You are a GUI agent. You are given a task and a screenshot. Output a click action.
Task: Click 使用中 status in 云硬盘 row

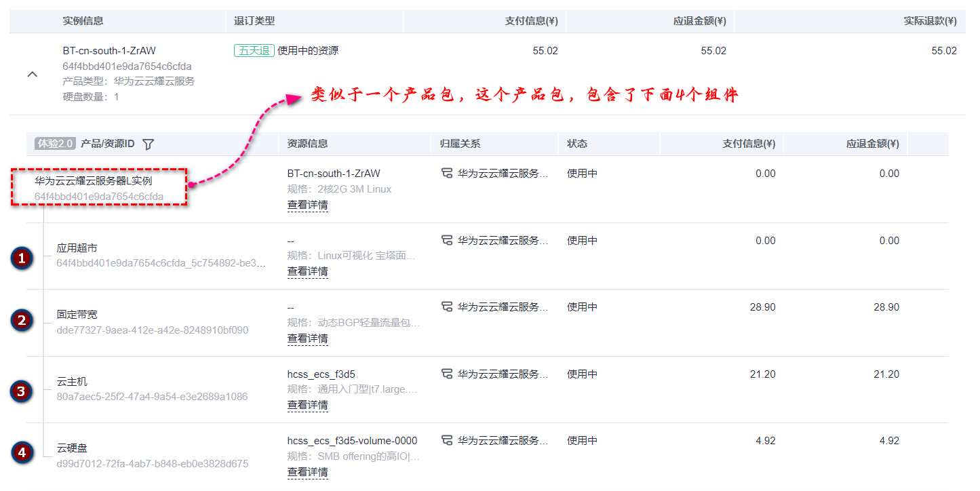[583, 440]
